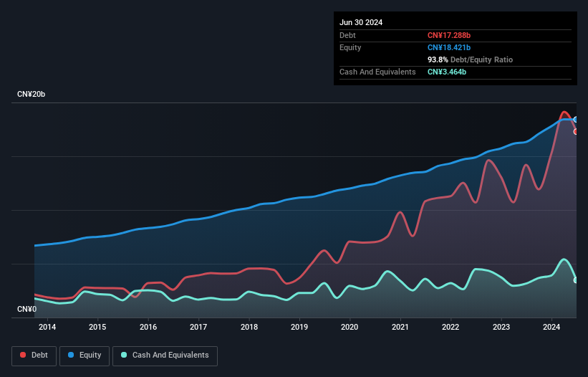This screenshot has height=377, width=588.
Task: Click the CN¥3.464b cash value
Action: pyautogui.click(x=447, y=72)
